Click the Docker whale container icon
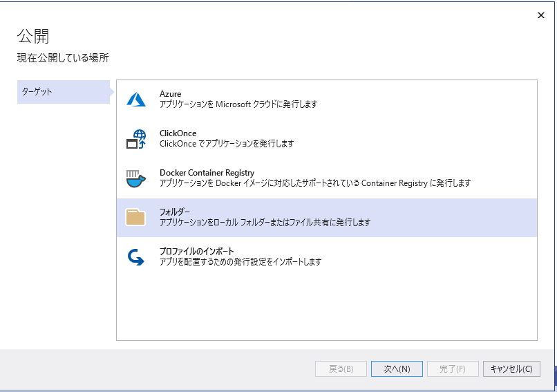Viewport: 557px width, 392px height. (136, 178)
